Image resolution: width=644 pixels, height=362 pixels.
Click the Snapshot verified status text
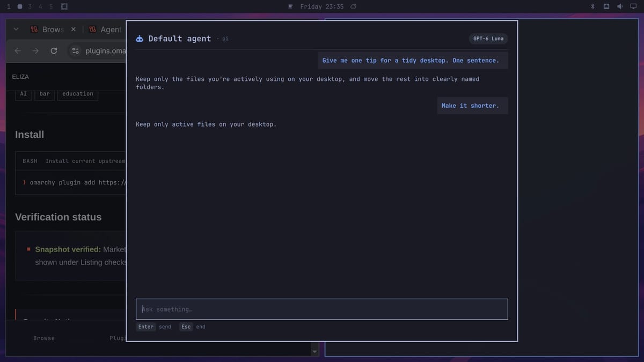[x=68, y=249]
